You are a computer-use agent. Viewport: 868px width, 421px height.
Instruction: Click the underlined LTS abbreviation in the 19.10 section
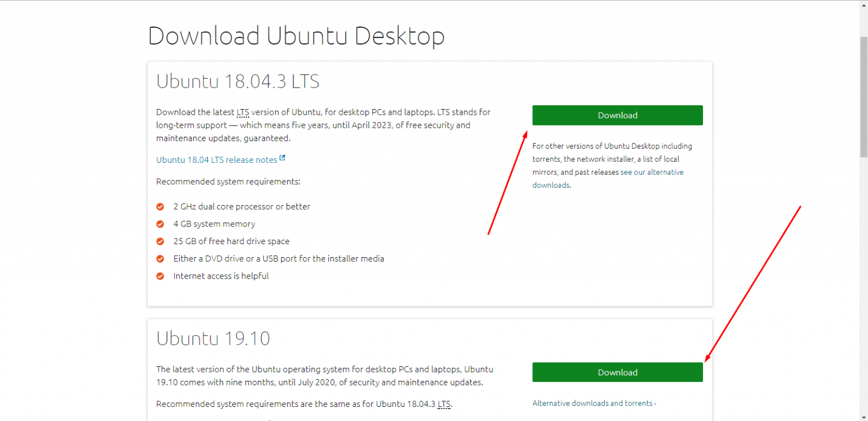(444, 403)
